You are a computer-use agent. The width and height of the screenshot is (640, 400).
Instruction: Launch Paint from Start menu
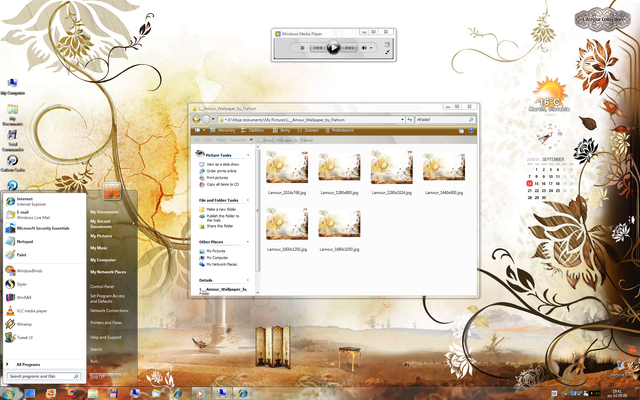point(44,255)
